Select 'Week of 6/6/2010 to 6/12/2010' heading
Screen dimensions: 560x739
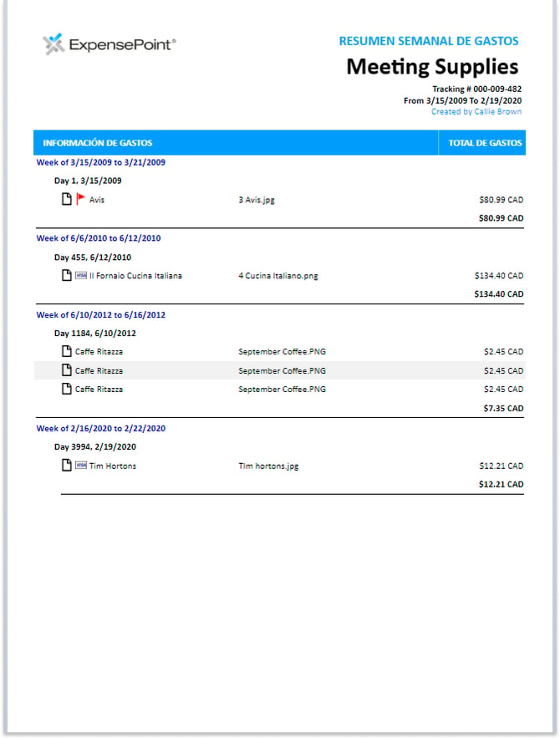99,238
